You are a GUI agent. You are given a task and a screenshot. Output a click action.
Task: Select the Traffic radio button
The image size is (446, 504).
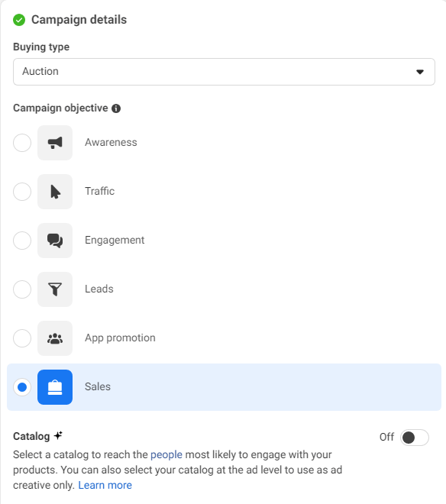click(x=22, y=192)
